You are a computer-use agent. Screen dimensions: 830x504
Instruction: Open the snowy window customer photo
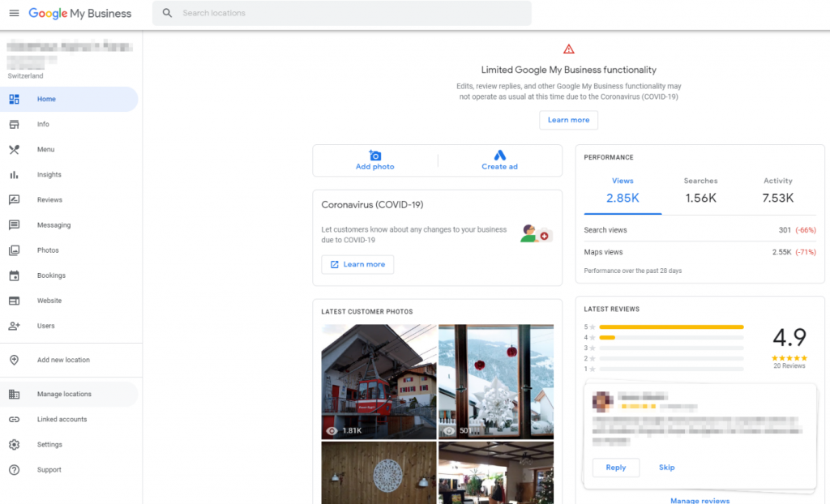click(x=496, y=382)
